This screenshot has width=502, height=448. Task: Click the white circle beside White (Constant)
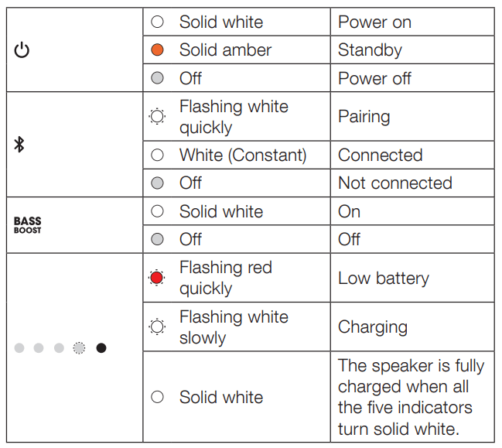158,155
